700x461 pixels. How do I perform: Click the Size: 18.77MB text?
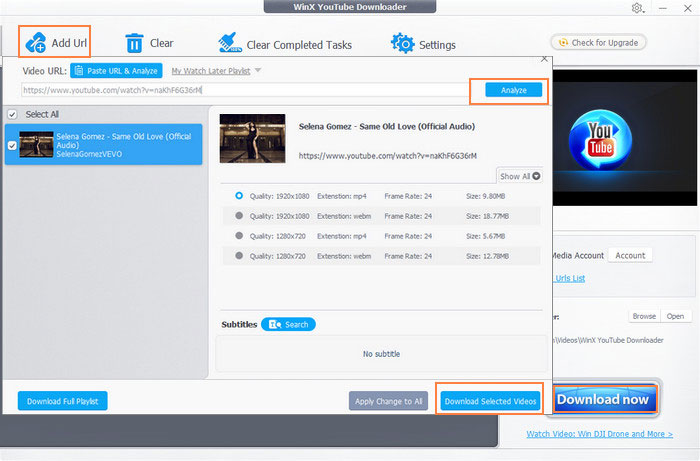[487, 216]
